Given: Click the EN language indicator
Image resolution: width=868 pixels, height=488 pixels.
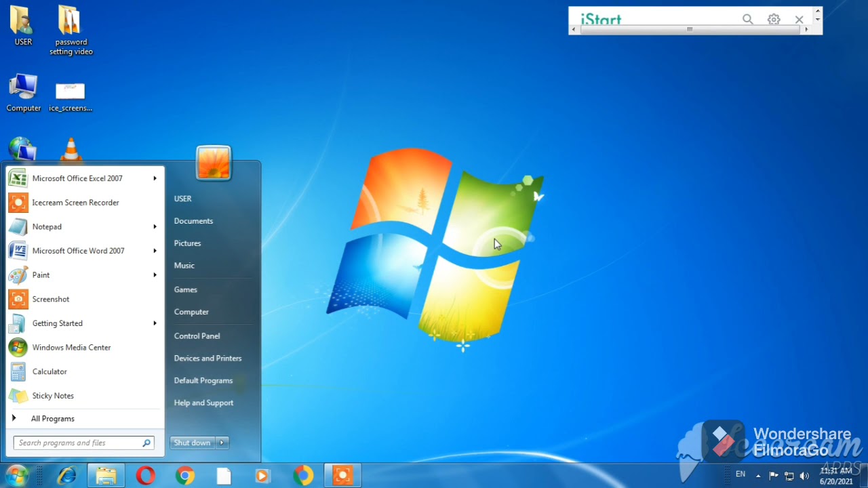Looking at the screenshot, I should pyautogui.click(x=741, y=474).
